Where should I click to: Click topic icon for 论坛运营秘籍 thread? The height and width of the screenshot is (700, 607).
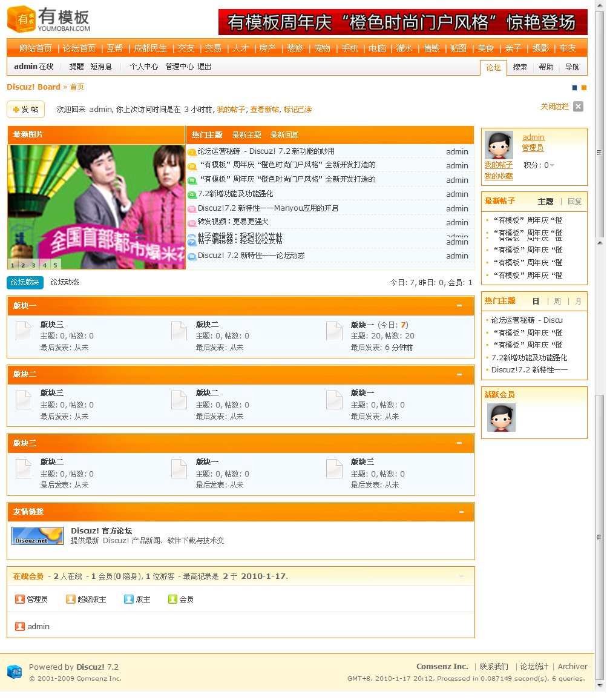192,152
